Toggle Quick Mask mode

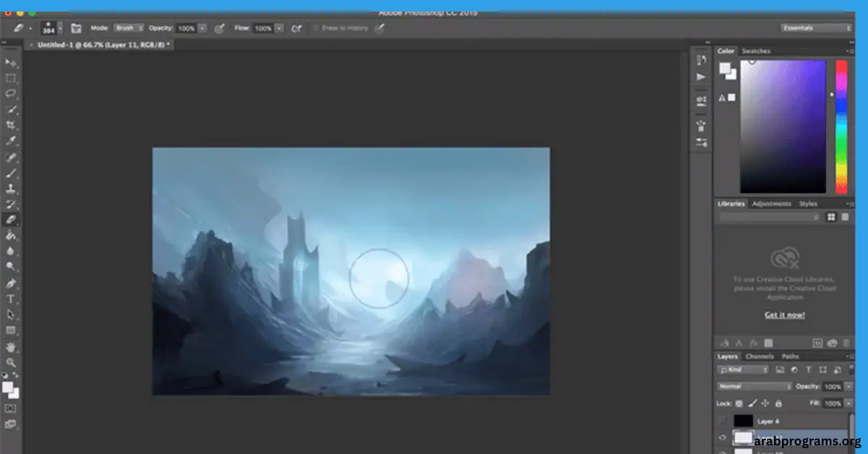click(11, 408)
